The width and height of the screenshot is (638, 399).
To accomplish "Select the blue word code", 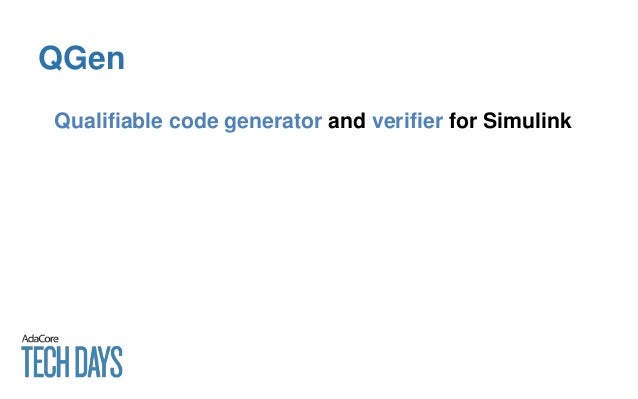I will pos(193,121).
